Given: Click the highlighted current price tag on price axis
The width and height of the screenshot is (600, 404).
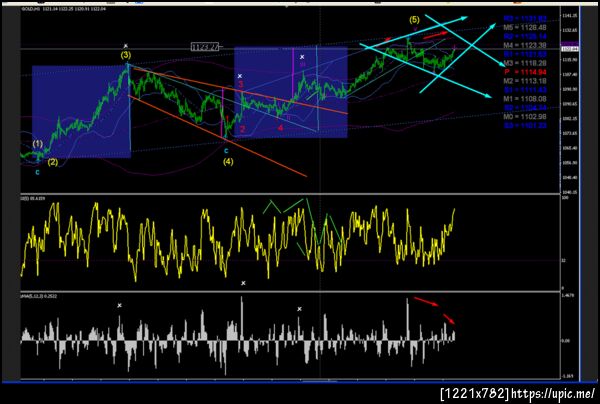Looking at the screenshot, I should click(x=570, y=49).
